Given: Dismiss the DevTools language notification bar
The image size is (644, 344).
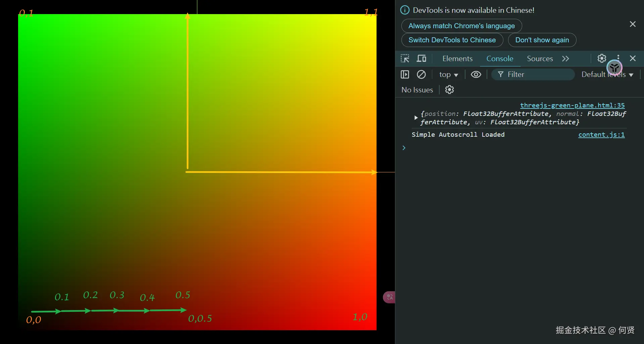Looking at the screenshot, I should point(633,24).
